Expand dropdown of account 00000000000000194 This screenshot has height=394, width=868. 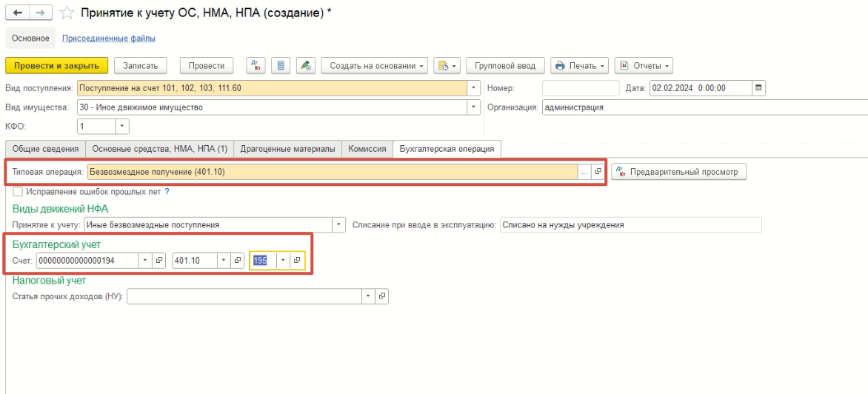[x=146, y=260]
